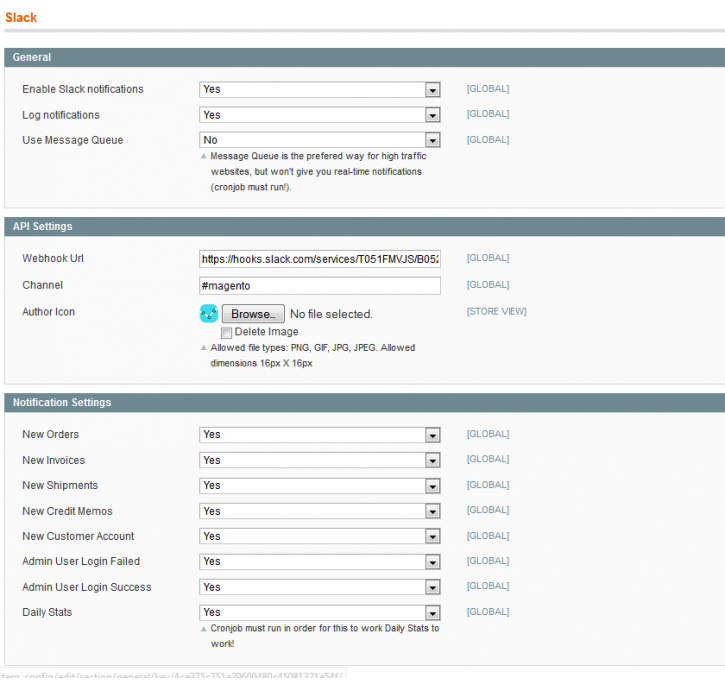Focus the Webhook Url input field

tap(319, 259)
